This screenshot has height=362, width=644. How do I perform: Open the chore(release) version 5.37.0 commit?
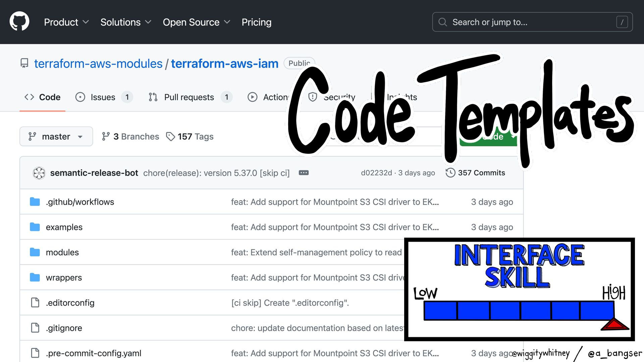point(216,173)
